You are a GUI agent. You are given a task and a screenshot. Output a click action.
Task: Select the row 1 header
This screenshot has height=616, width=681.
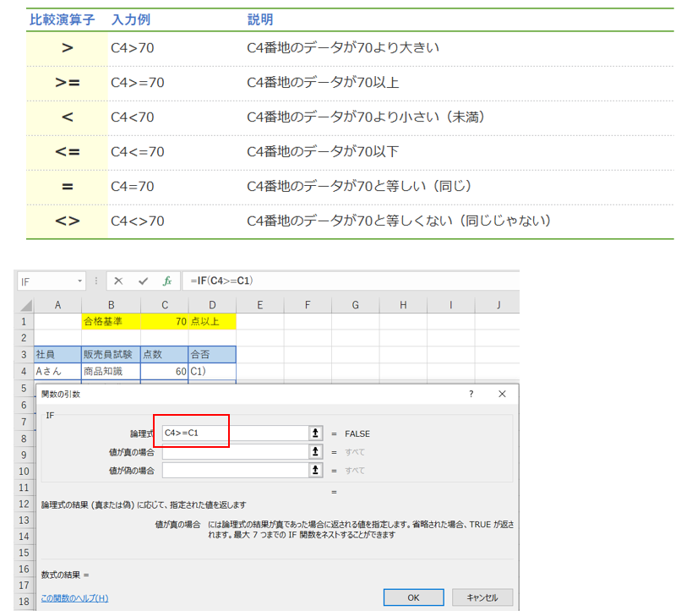pyautogui.click(x=25, y=322)
